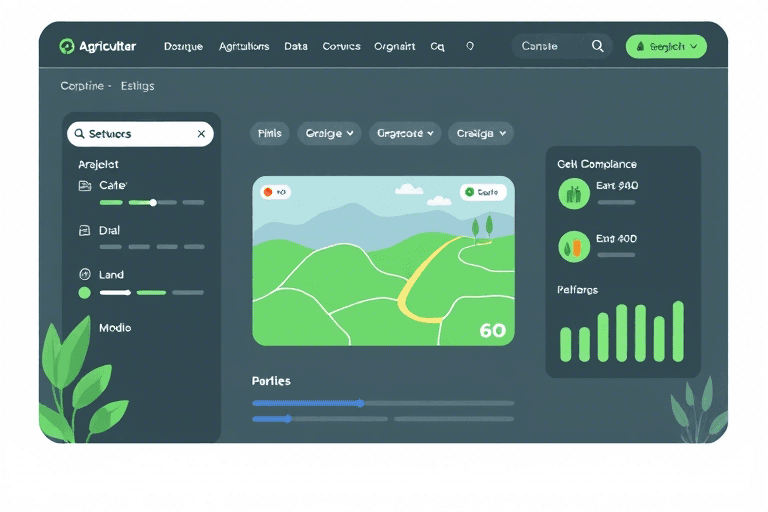Screen dimensions: 768x512
Task: Click the search magnifier in the top bar
Action: (x=597, y=46)
